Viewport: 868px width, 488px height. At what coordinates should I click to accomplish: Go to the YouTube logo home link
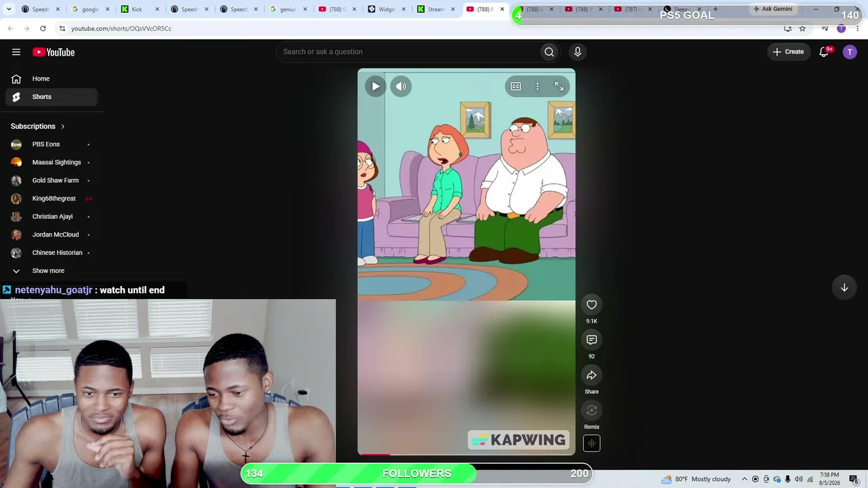coord(54,52)
